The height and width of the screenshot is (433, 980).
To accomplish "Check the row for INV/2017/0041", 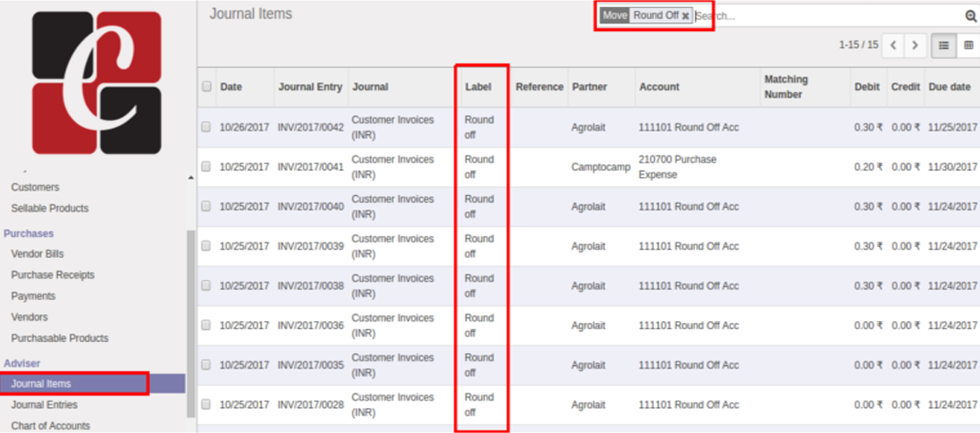I will (207, 166).
